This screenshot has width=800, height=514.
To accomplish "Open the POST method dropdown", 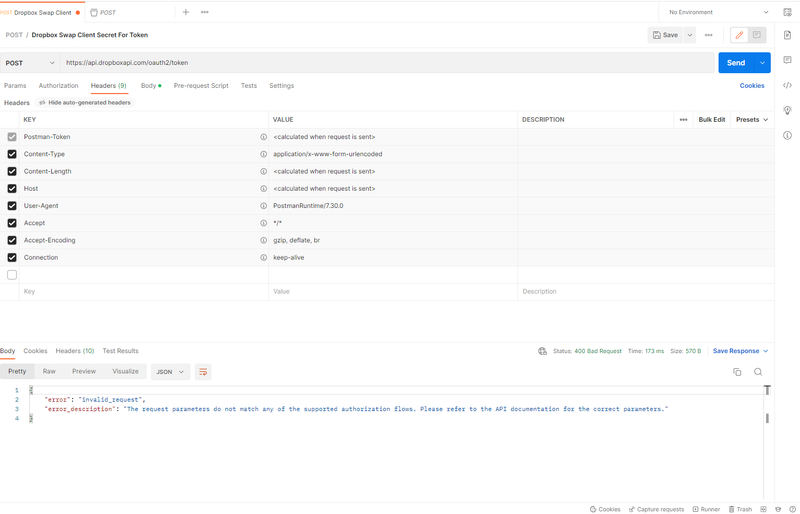I will click(x=30, y=63).
